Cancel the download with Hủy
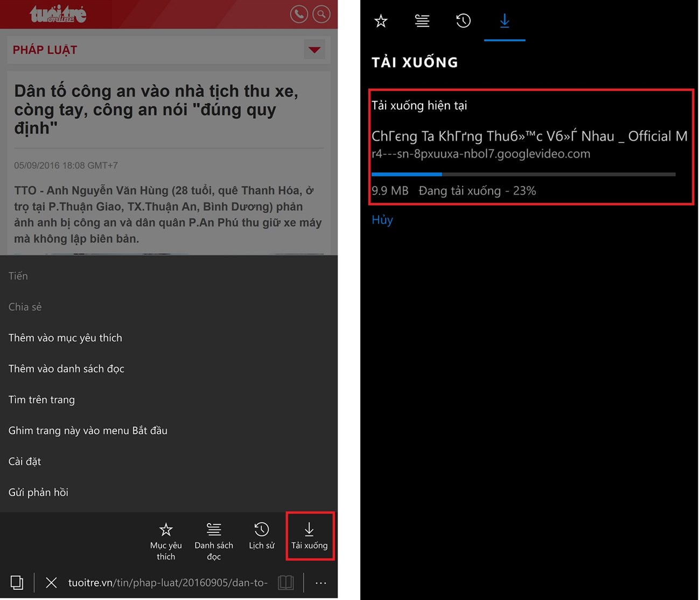The height and width of the screenshot is (600, 700). (x=382, y=220)
